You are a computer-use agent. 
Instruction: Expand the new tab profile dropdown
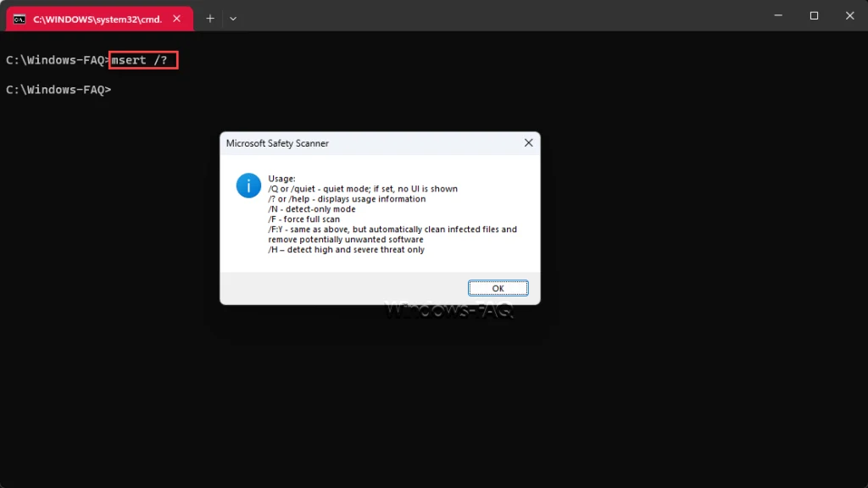click(233, 19)
